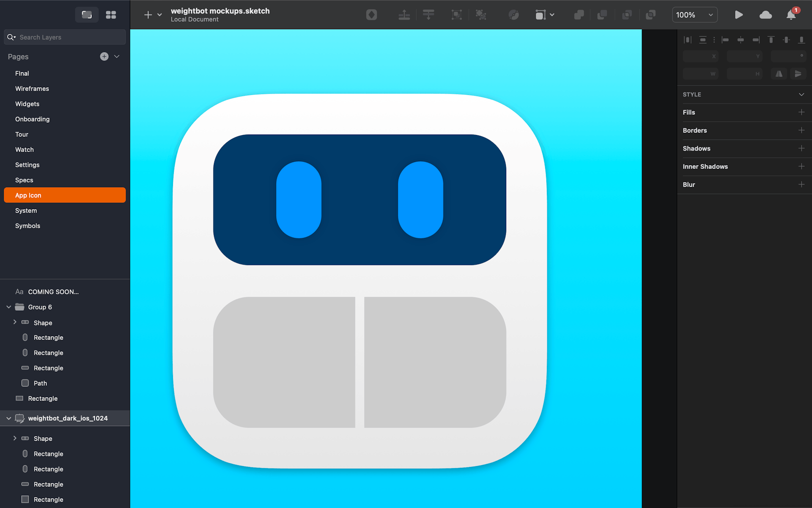Open the cloud sharing icon
Viewport: 812px width, 508px height.
(x=765, y=14)
